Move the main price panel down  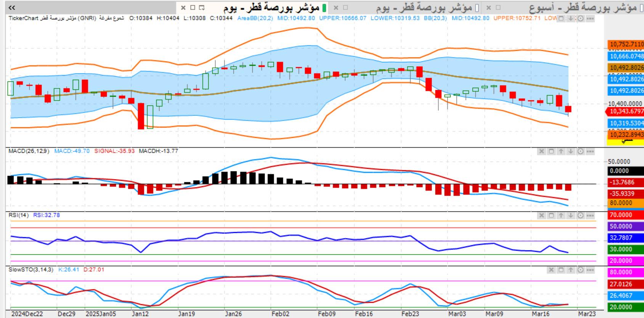click(x=570, y=18)
